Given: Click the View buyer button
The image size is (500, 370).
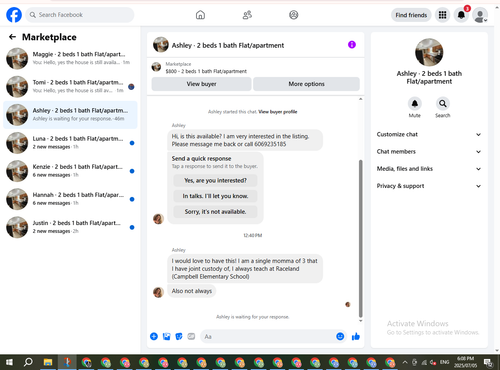Looking at the screenshot, I should tap(201, 84).
